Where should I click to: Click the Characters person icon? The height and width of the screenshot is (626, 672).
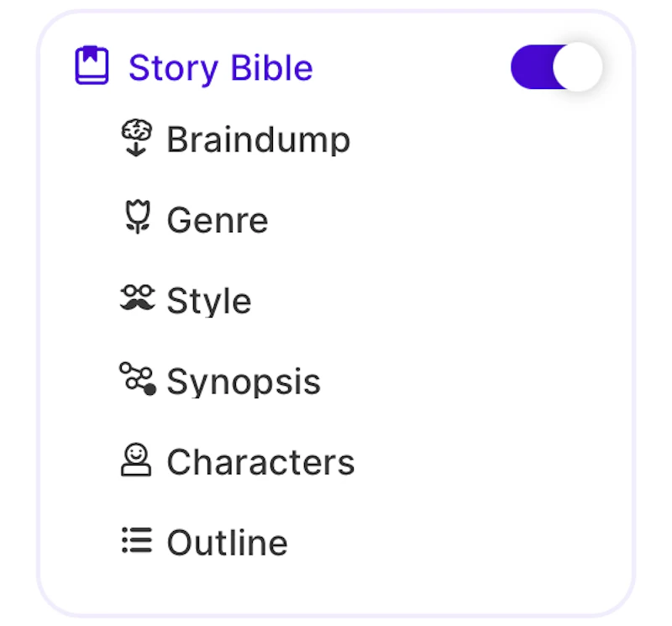tap(137, 460)
